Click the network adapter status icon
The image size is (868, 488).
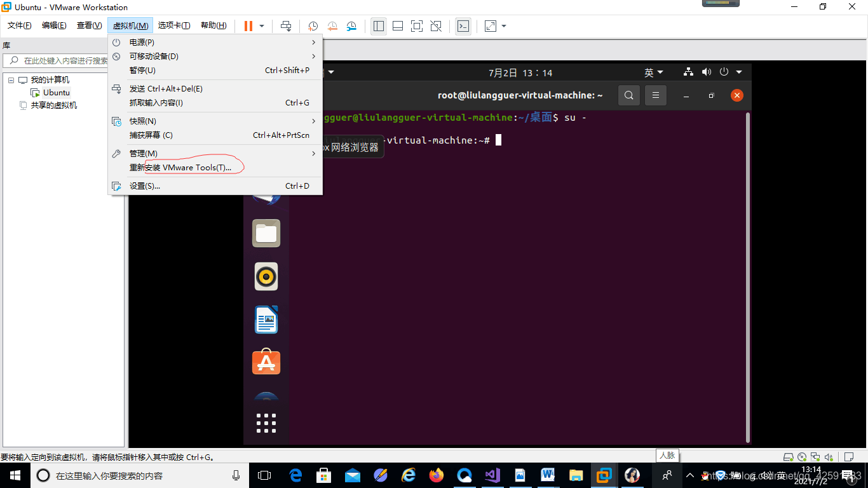click(815, 457)
